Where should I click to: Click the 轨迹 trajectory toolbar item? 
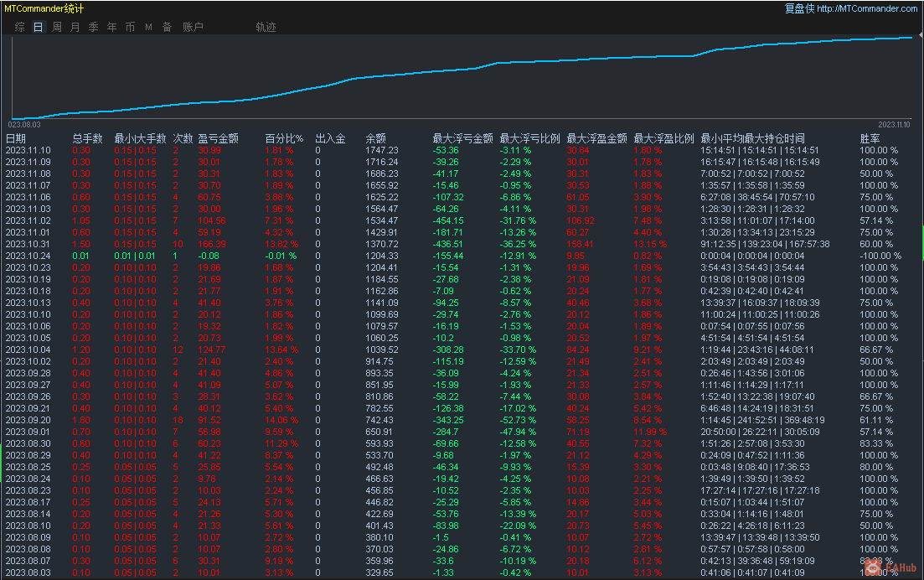[x=266, y=26]
